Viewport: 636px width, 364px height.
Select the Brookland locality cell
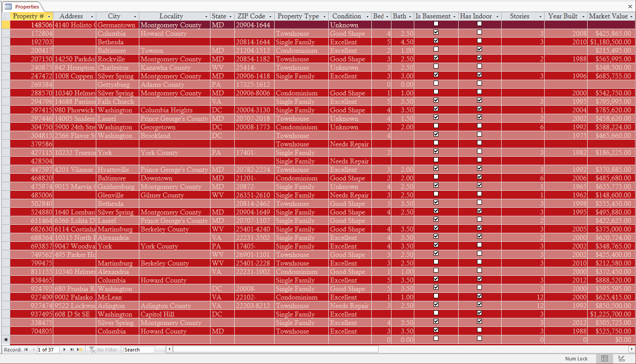[x=175, y=136]
